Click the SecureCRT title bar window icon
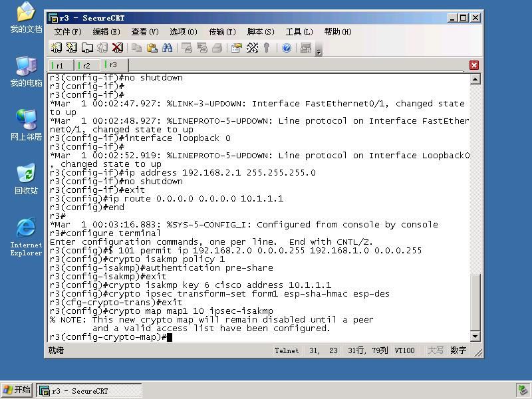This screenshot has height=399, width=532. [x=53, y=18]
